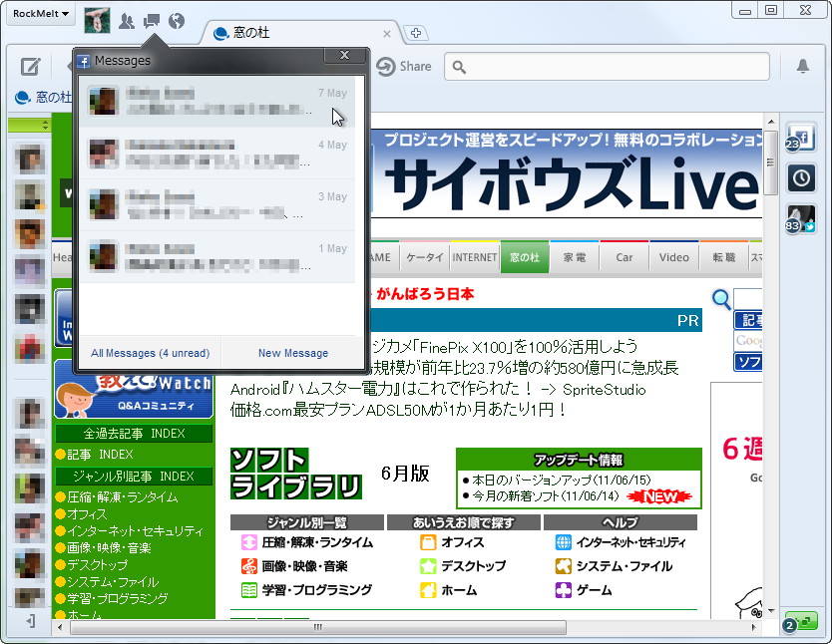
Task: Click your profile picture in the toolbar
Action: point(96,20)
